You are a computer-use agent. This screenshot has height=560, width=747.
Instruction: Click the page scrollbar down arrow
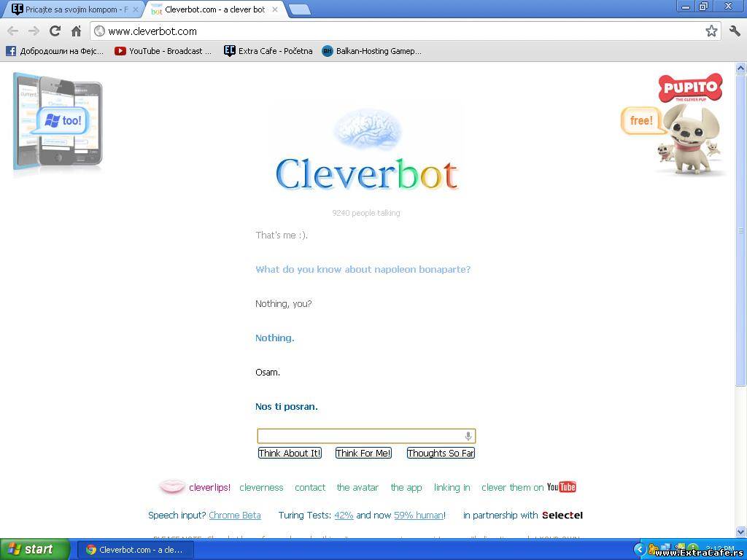pos(741,532)
